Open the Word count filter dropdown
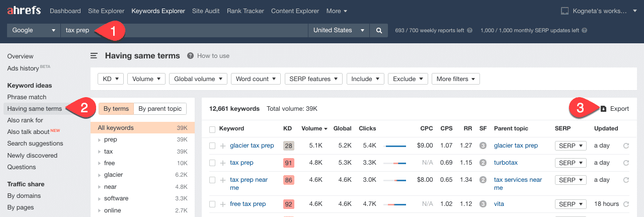 point(256,79)
